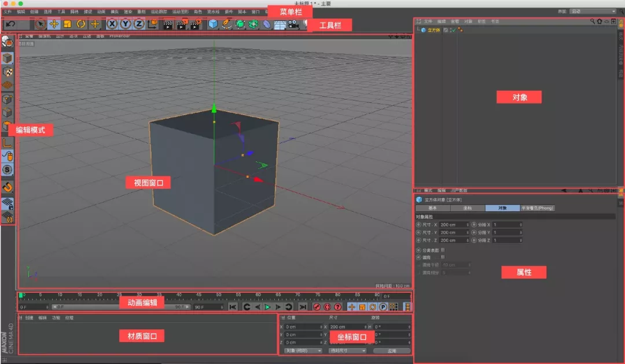Click the Floor environment icon
Image resolution: width=625 pixels, height=364 pixels.
(x=280, y=25)
